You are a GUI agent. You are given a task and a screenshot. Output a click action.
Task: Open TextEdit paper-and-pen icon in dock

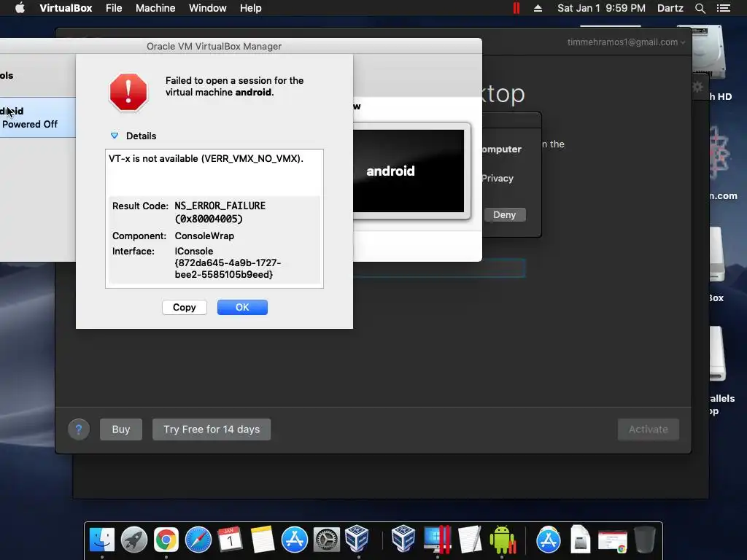point(470,540)
